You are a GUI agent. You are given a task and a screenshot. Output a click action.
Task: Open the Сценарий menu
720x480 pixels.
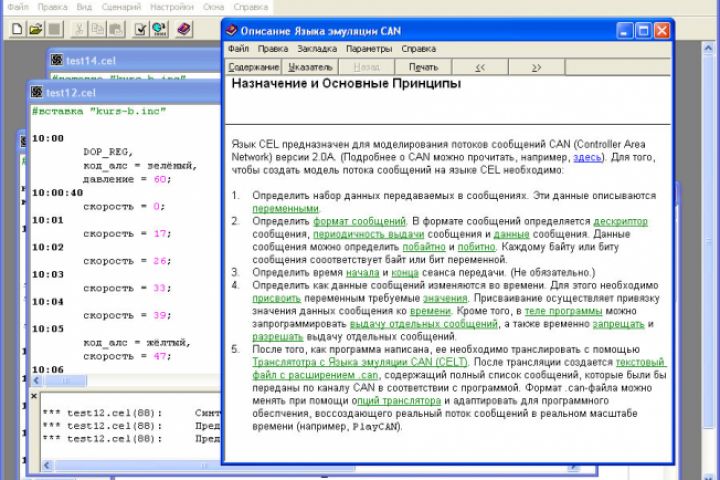click(x=121, y=7)
